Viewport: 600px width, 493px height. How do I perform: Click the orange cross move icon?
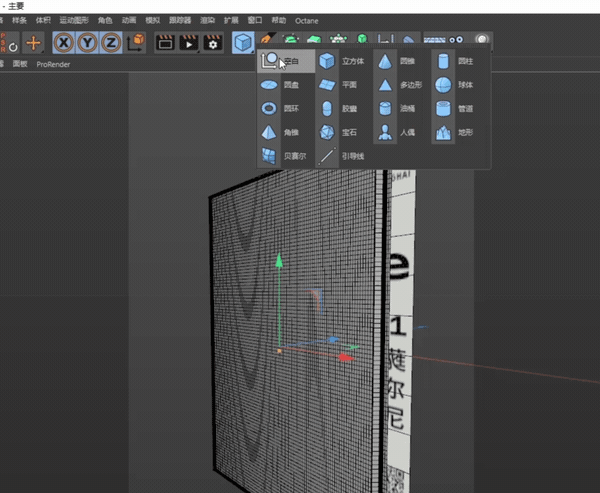(x=33, y=42)
